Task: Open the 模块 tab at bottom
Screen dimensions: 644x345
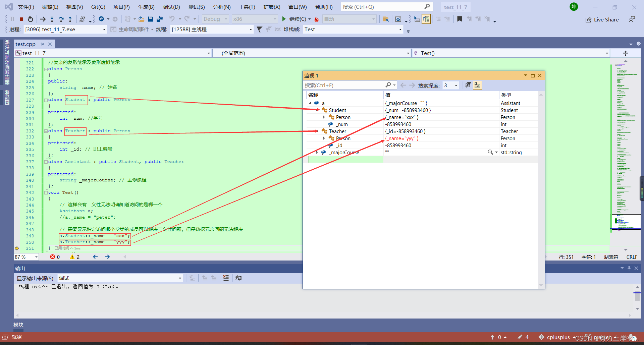Action: tap(18, 325)
